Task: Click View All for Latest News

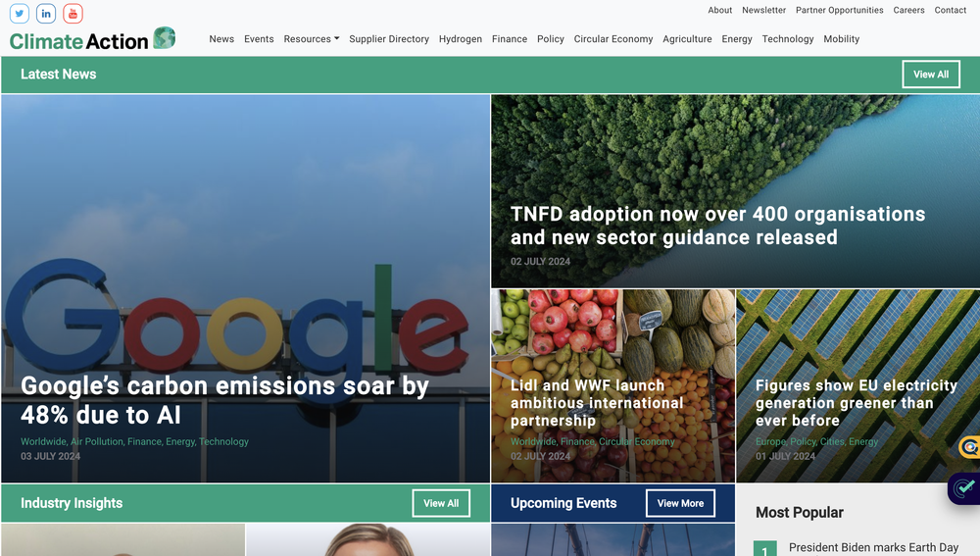Action: pyautogui.click(x=931, y=75)
